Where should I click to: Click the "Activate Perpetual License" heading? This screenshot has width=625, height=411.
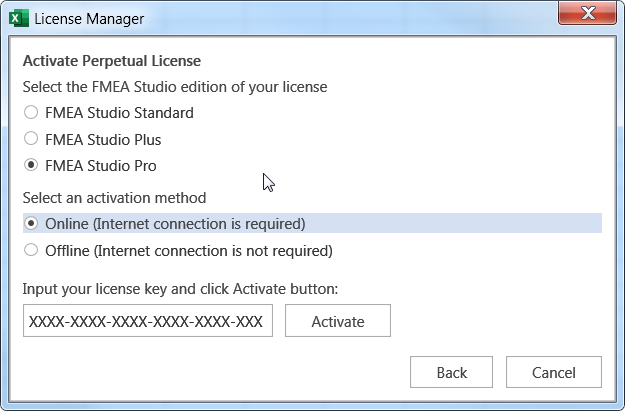[x=112, y=61]
